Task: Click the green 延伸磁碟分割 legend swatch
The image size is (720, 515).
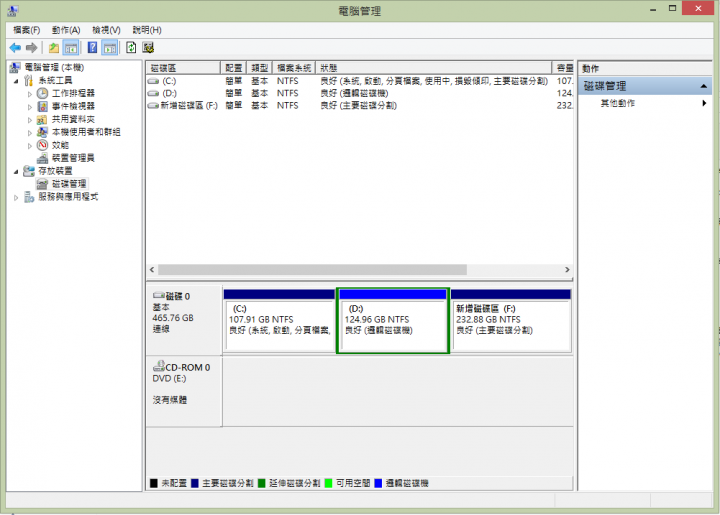Action: pyautogui.click(x=262, y=483)
